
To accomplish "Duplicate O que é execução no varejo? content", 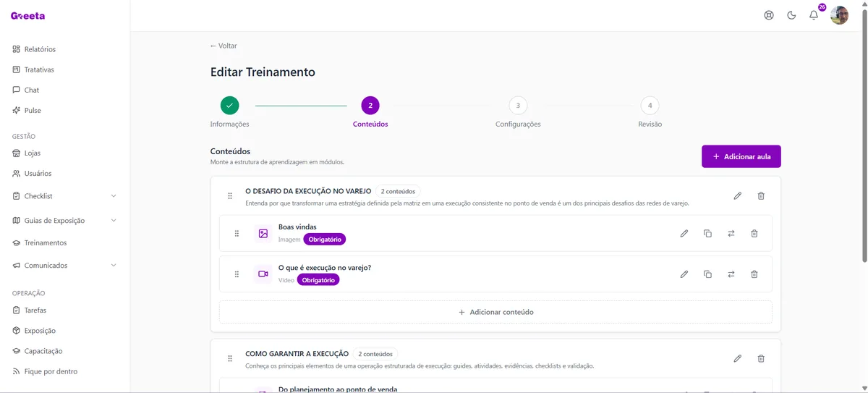I will (707, 274).
